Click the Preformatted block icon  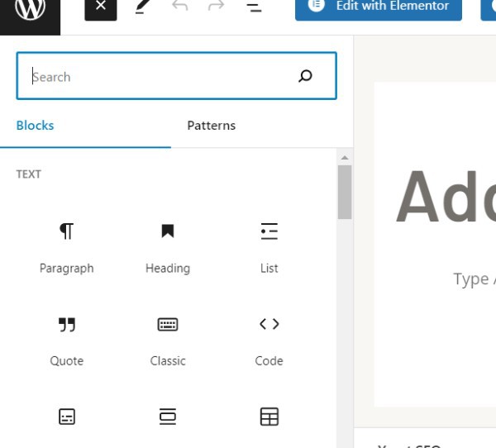(x=67, y=417)
